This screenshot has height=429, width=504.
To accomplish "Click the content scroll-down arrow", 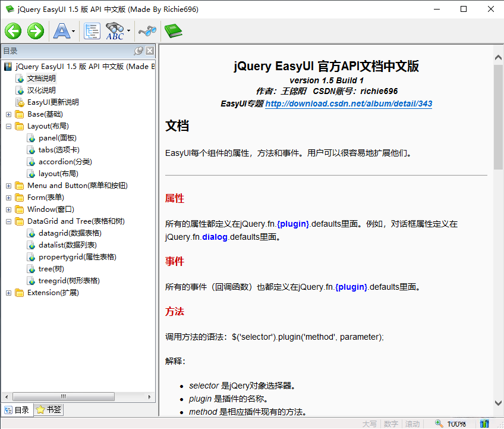I will click(x=498, y=403).
